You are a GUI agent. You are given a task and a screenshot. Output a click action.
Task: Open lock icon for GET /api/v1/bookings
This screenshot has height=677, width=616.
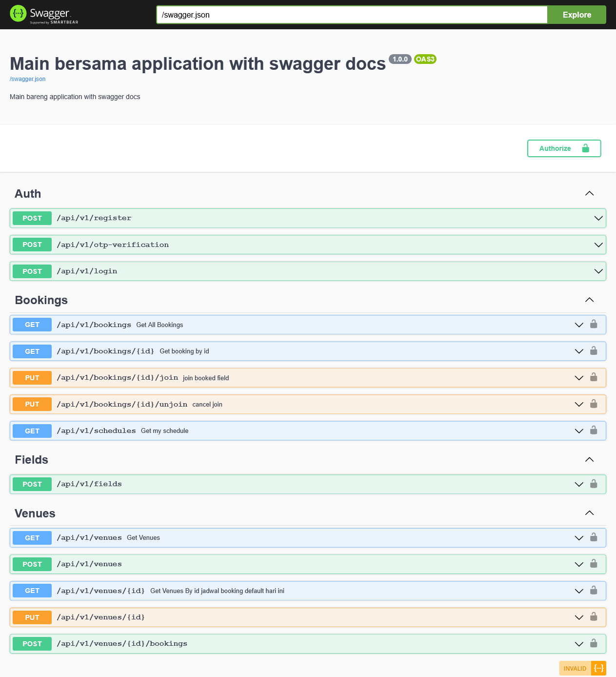(x=594, y=324)
